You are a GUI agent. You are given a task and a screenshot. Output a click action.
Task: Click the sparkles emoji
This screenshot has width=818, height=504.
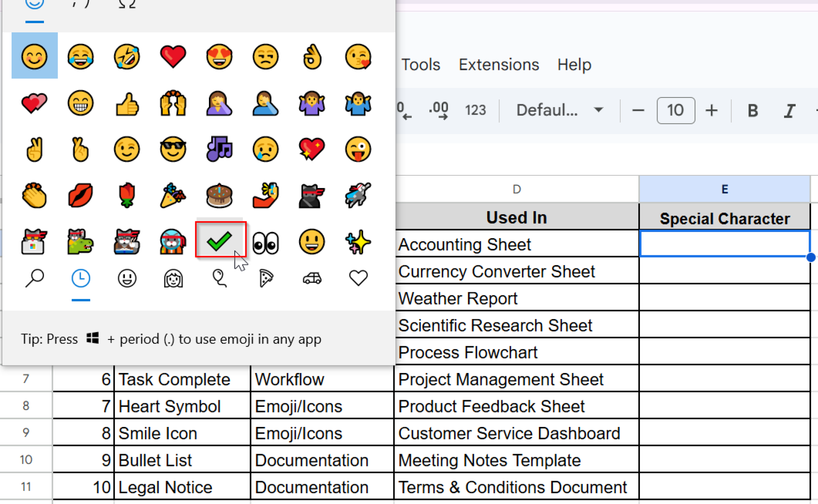pyautogui.click(x=358, y=242)
